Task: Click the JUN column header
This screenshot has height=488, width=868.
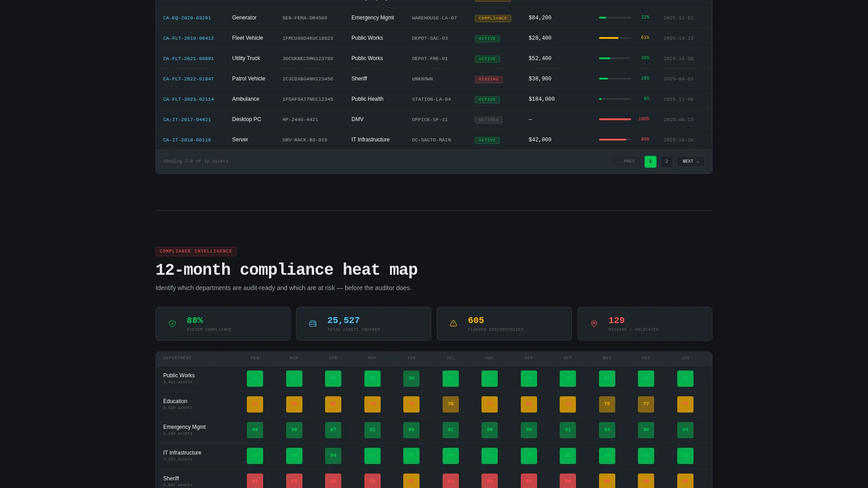Action: (411, 358)
